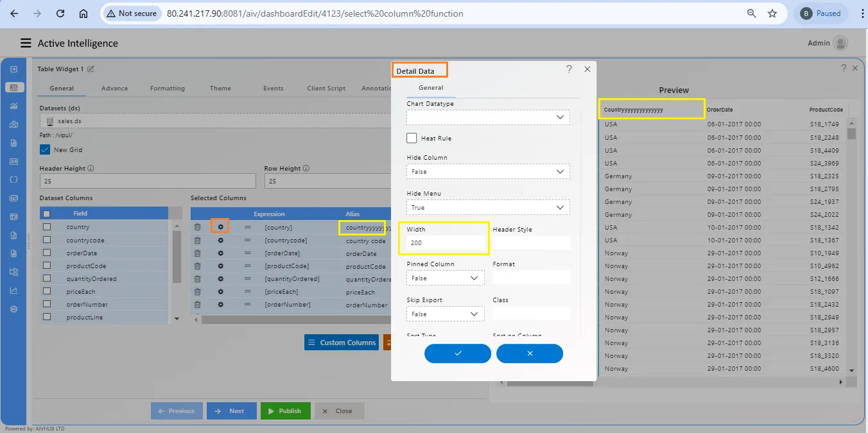
Task: Open the Hide Column dropdown
Action: coord(488,171)
